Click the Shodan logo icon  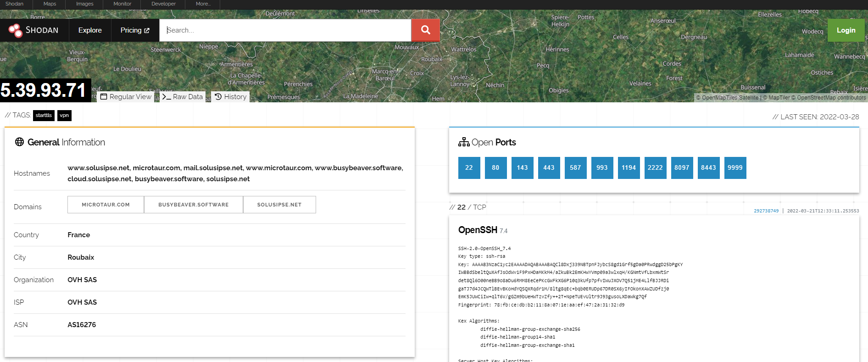15,30
